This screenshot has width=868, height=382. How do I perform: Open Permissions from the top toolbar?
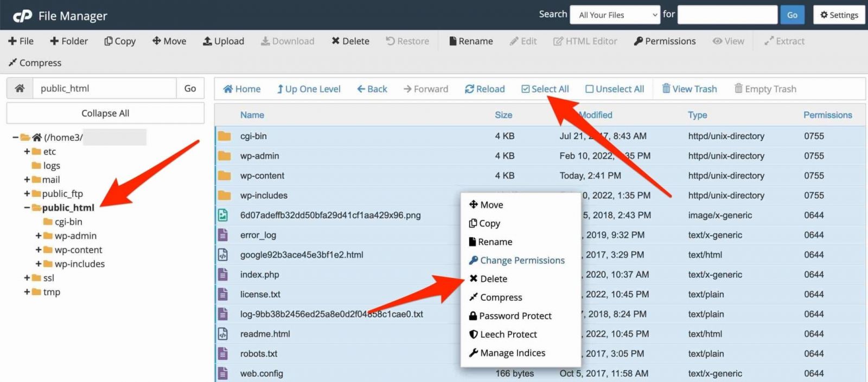tap(665, 41)
